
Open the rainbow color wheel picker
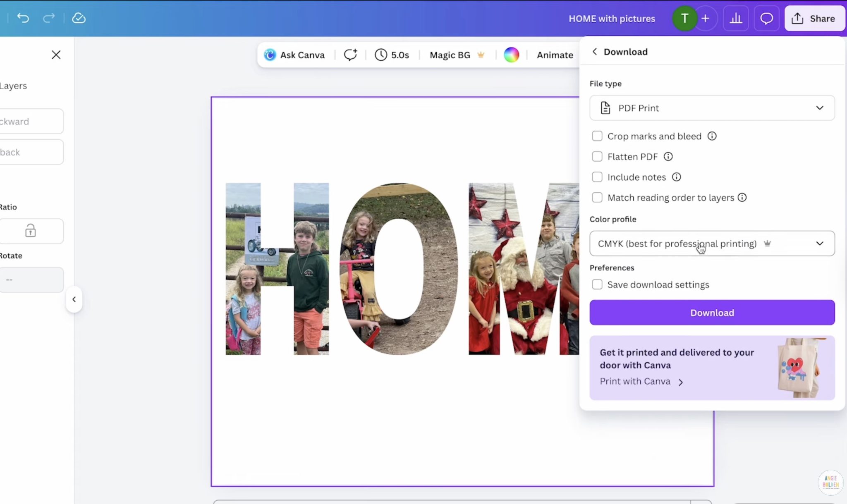click(x=511, y=54)
